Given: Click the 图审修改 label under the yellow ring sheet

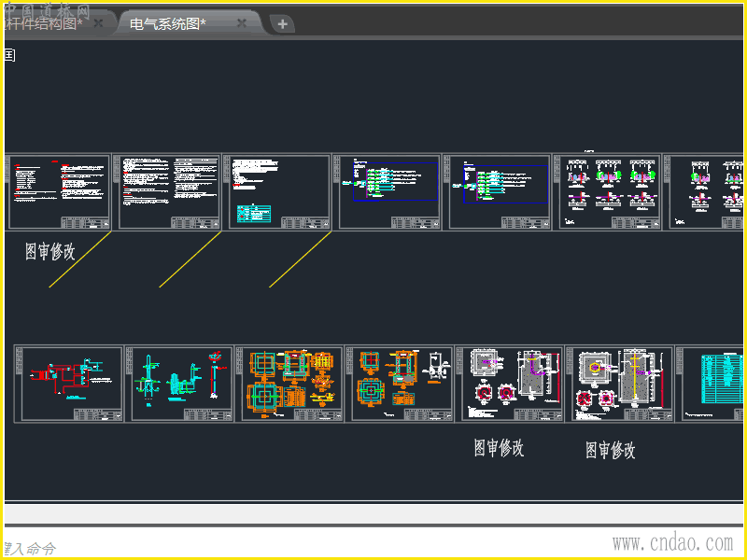Looking at the screenshot, I should (611, 450).
